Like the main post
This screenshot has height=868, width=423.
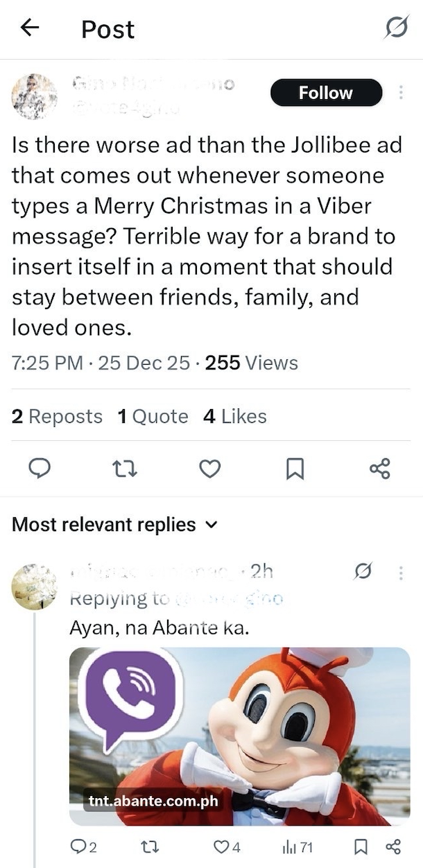click(x=209, y=469)
